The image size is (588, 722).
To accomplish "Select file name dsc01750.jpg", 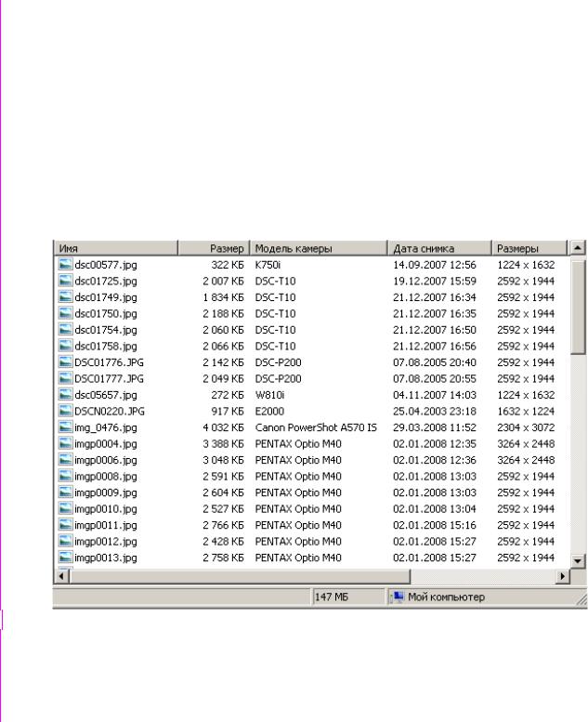I will coord(106,313).
